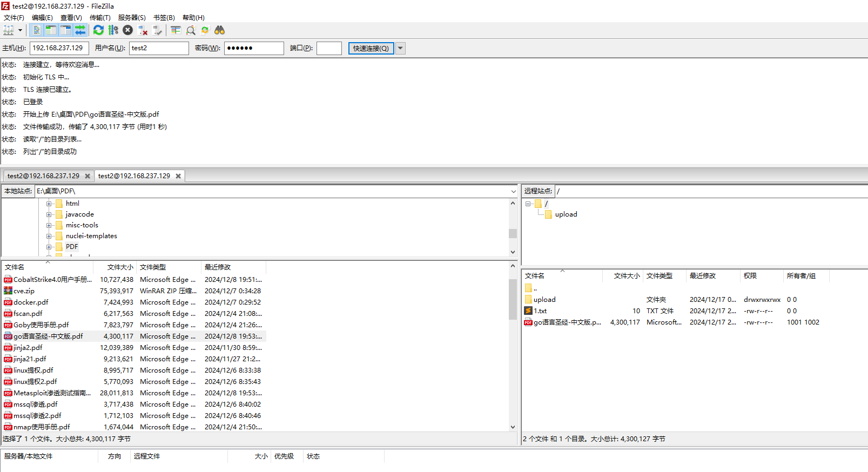Disconnect from the current server

click(x=143, y=30)
